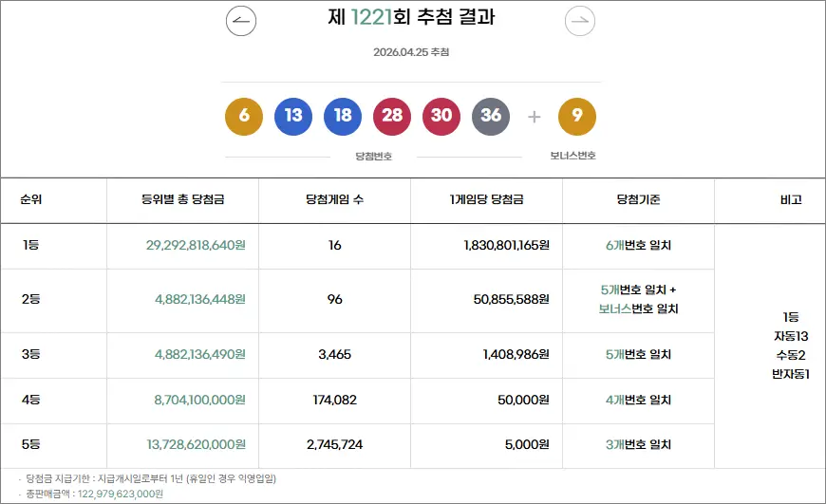Click the bonus ball number 9

(x=577, y=117)
